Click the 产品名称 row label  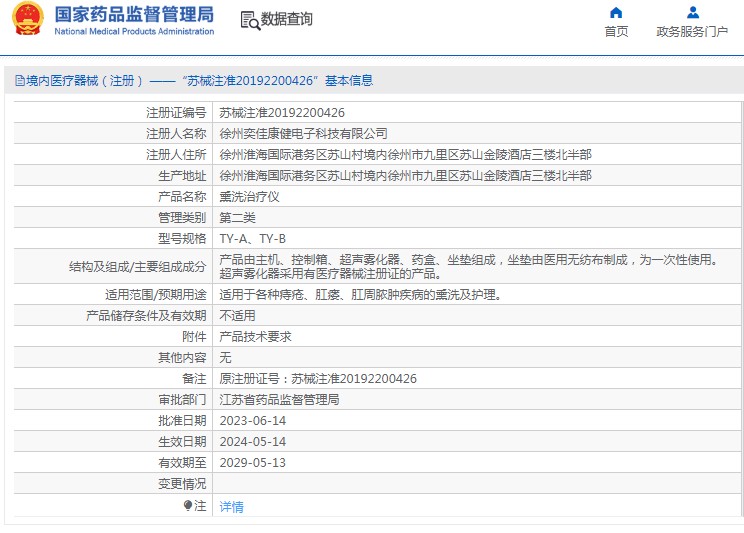tap(182, 196)
